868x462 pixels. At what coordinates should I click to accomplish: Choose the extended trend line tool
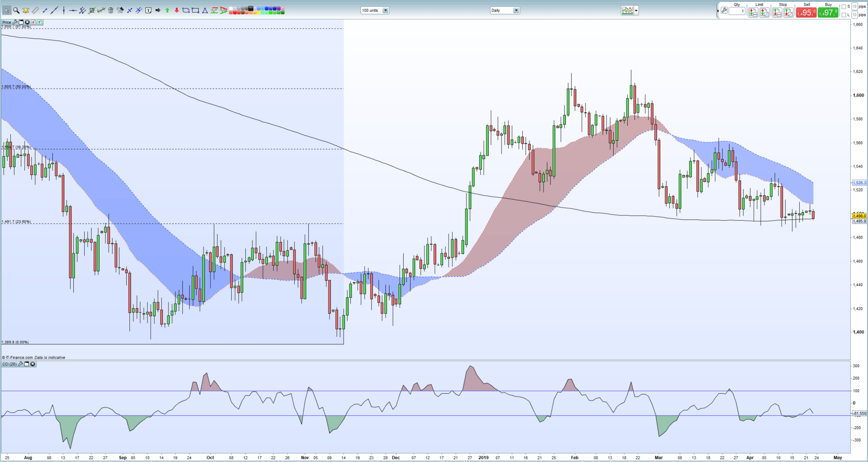pyautogui.click(x=54, y=10)
